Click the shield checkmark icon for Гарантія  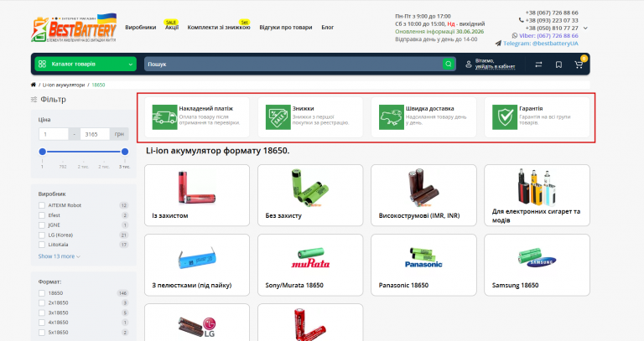click(x=505, y=117)
